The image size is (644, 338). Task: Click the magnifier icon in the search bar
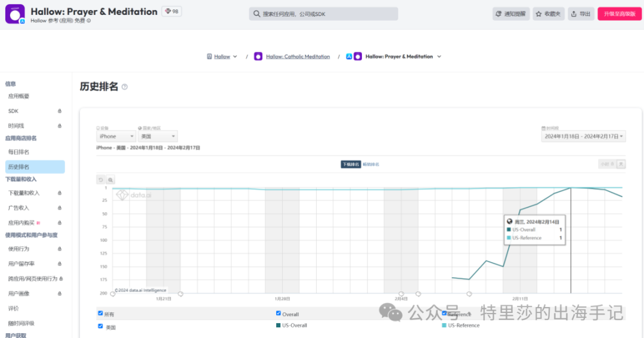[x=256, y=14]
